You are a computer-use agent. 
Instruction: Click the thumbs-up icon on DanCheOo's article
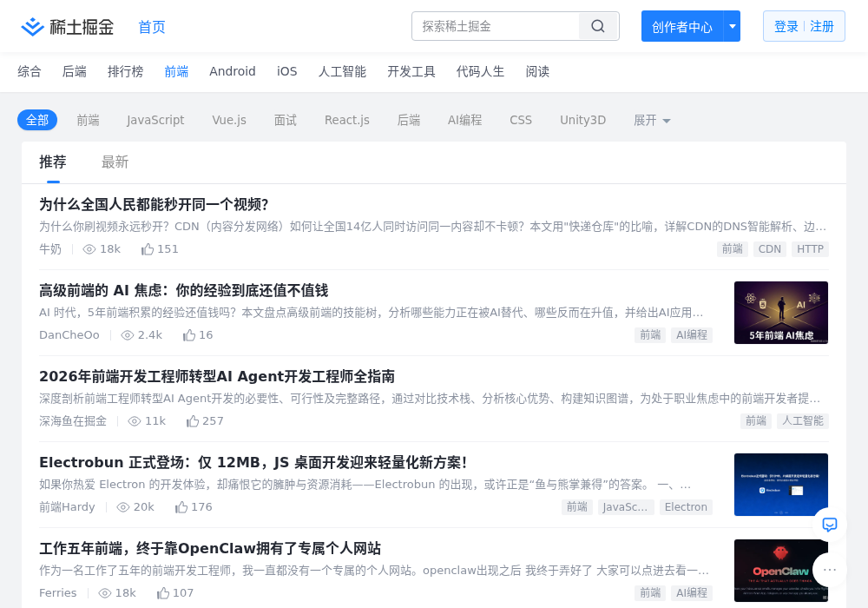[189, 335]
